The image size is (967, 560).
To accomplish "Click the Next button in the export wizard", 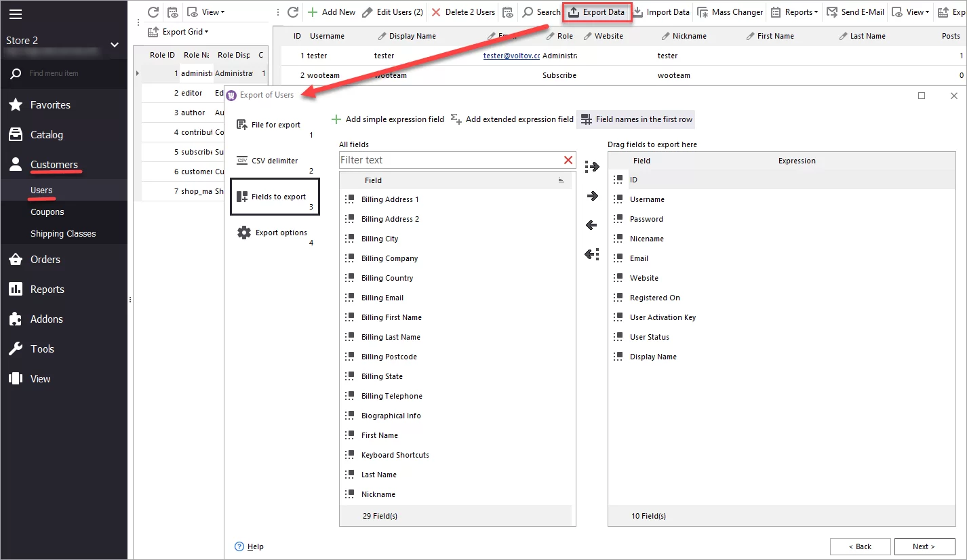I will click(x=925, y=546).
